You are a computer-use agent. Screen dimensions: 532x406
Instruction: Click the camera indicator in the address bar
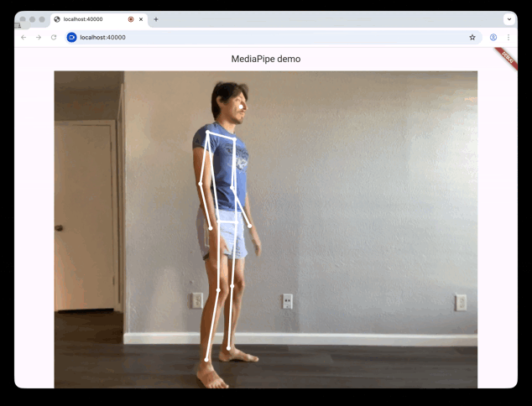71,37
